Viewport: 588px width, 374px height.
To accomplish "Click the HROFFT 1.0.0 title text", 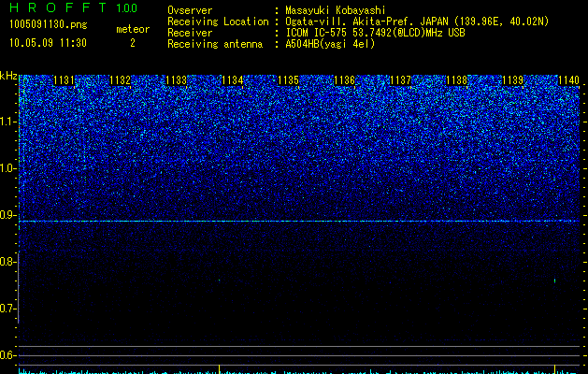I will pos(74,7).
